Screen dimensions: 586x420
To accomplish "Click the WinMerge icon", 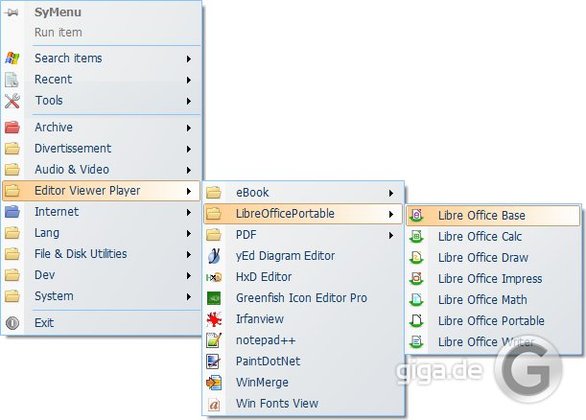I will (214, 383).
